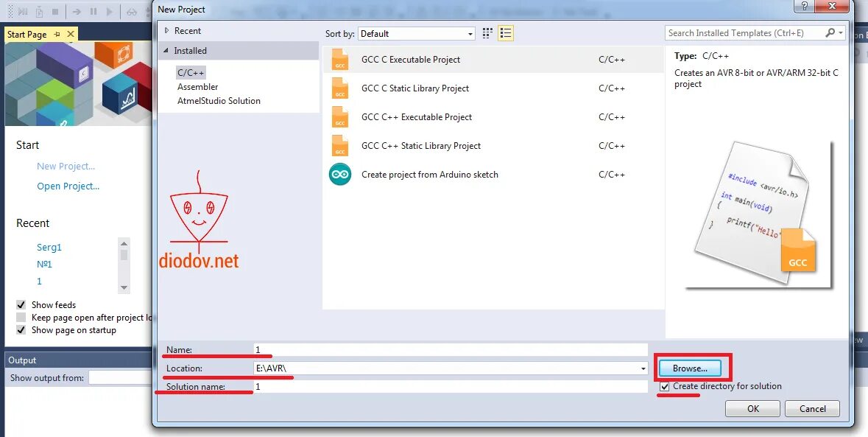Select GCC C Executable Project template icon
This screenshot has height=437, width=868.
point(340,59)
